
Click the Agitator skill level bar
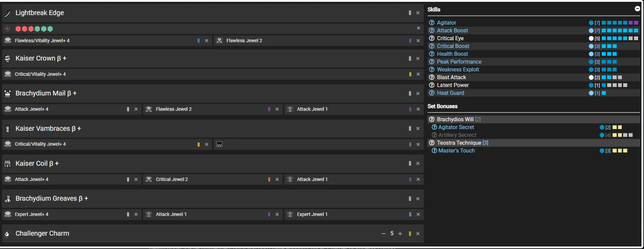(x=620, y=23)
